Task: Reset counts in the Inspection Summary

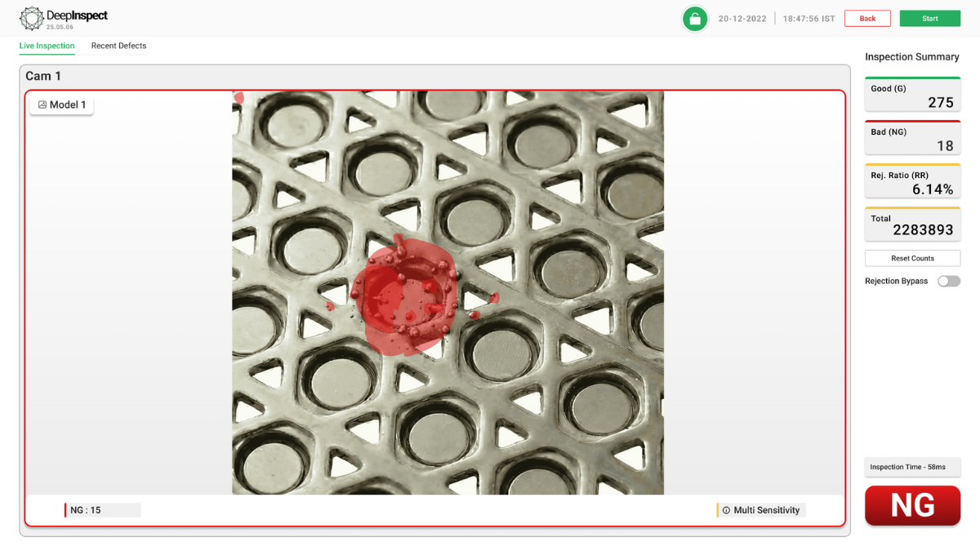Action: point(912,258)
